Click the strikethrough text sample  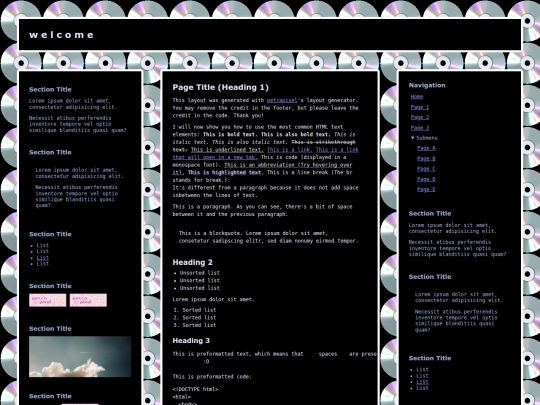tap(323, 142)
